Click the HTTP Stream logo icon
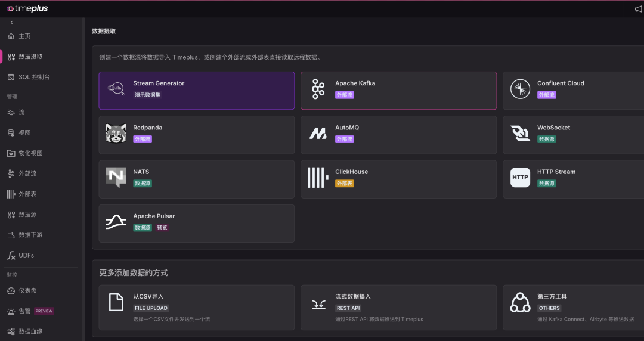The image size is (644, 341). click(x=521, y=178)
